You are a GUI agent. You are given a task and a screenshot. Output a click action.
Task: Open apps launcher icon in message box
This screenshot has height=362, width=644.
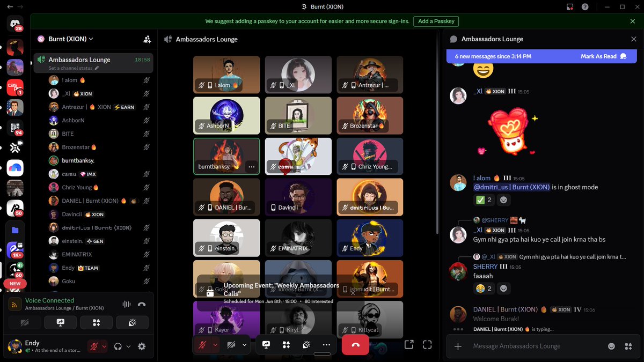pyautogui.click(x=628, y=346)
